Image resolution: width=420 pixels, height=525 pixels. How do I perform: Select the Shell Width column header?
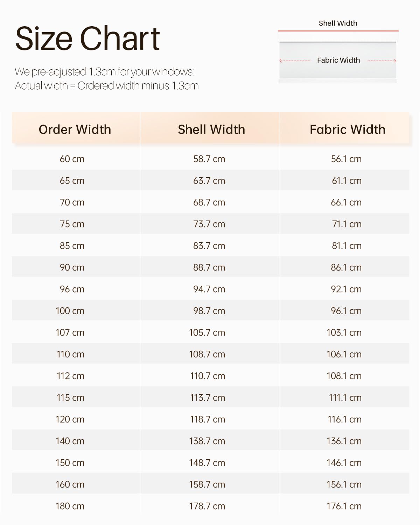click(x=211, y=129)
